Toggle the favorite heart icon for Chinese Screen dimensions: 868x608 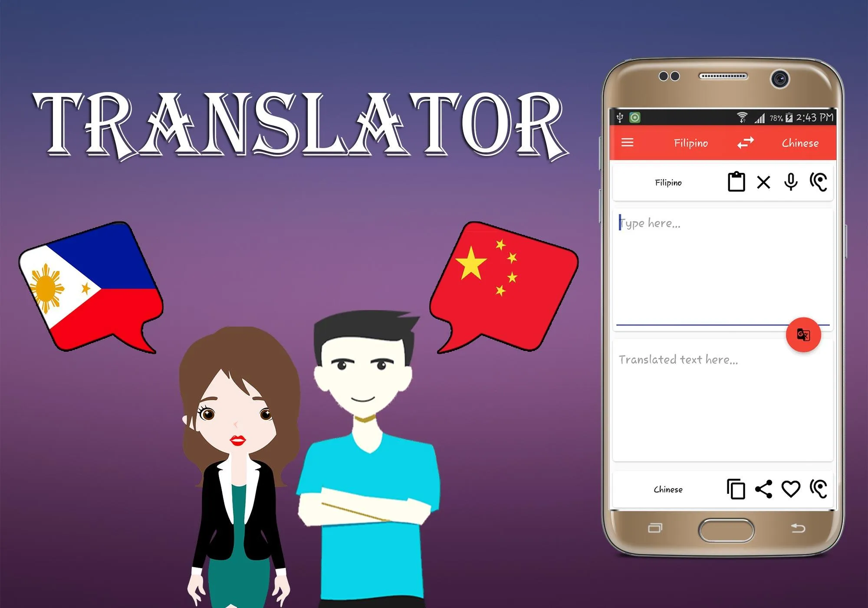coord(789,490)
